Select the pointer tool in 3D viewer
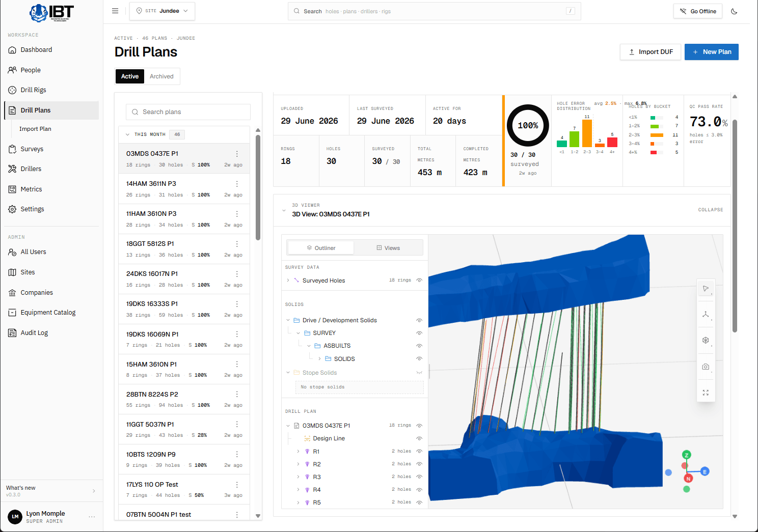The height and width of the screenshot is (532, 758). 706,289
